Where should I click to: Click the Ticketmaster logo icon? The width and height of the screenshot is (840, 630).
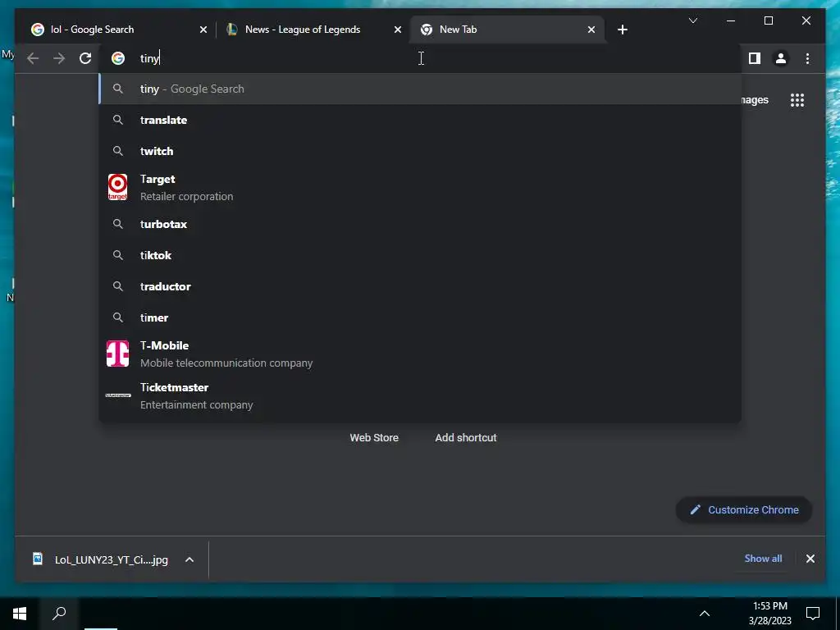point(118,395)
